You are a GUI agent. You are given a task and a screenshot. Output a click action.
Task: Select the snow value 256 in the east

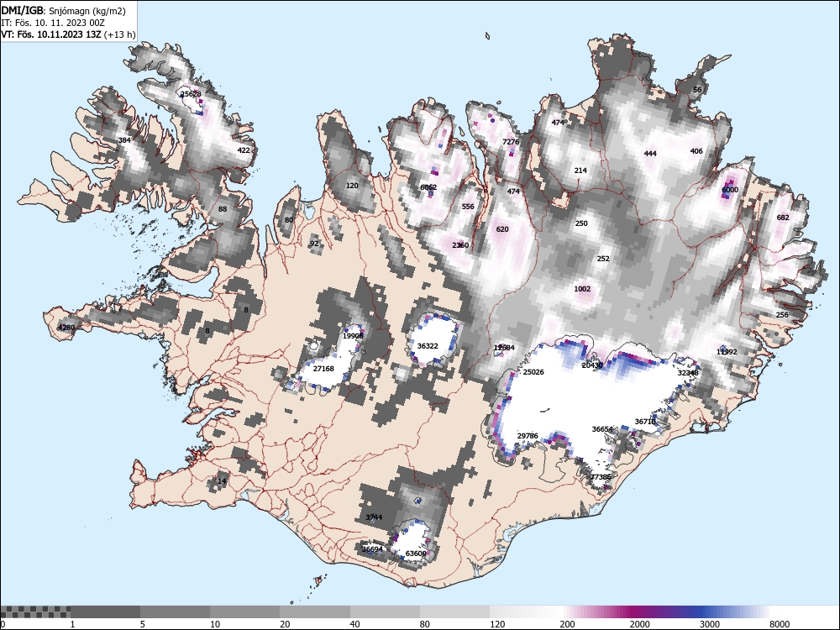coord(782,315)
